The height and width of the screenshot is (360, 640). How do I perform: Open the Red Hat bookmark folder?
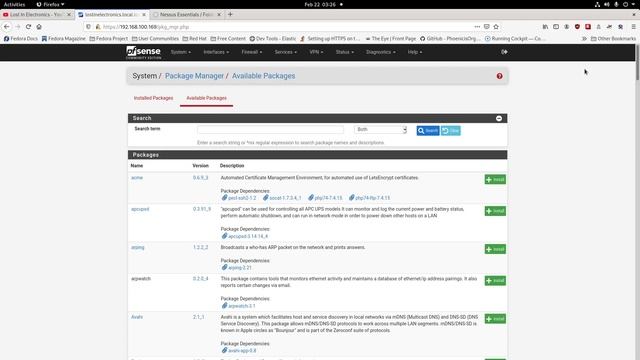[x=194, y=38]
